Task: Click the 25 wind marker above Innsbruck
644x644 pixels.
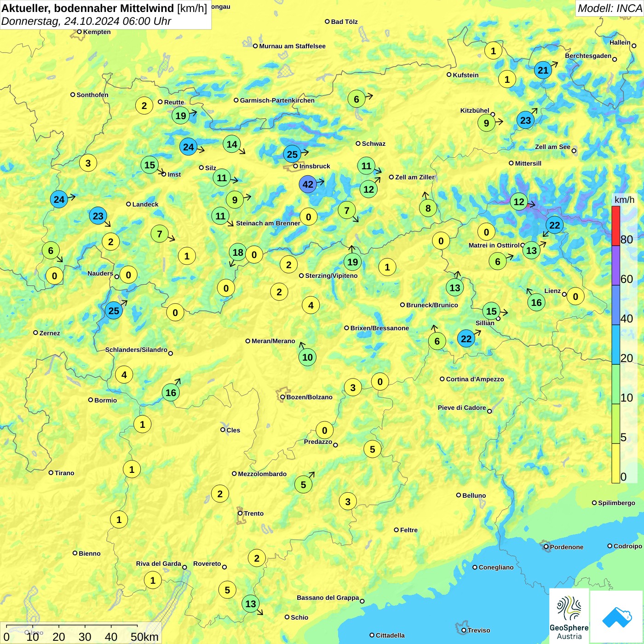Action: 292,154
